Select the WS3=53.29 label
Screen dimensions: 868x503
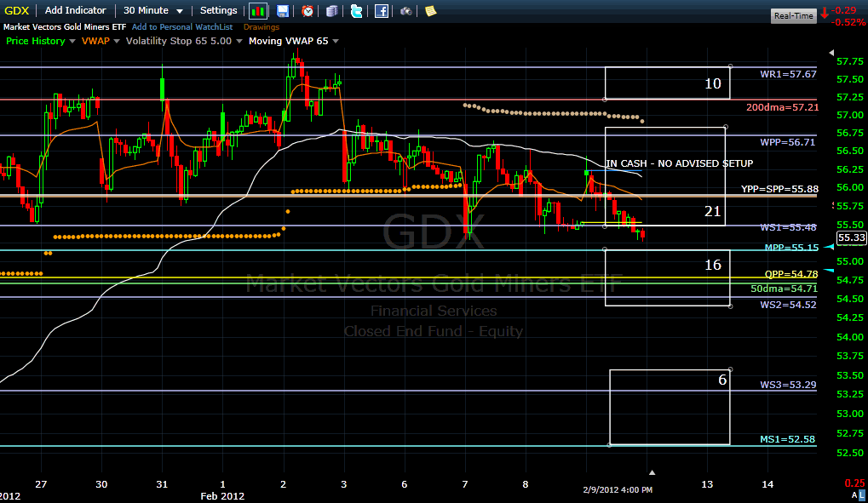(788, 385)
